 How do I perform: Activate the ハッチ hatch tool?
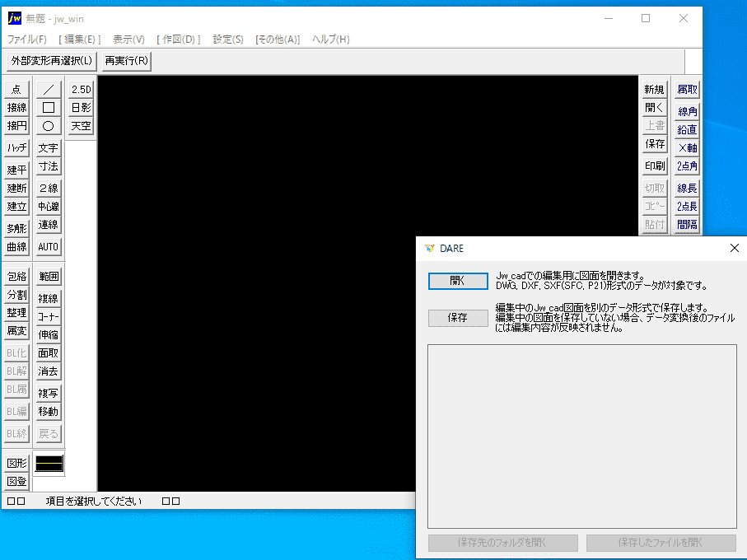16,147
